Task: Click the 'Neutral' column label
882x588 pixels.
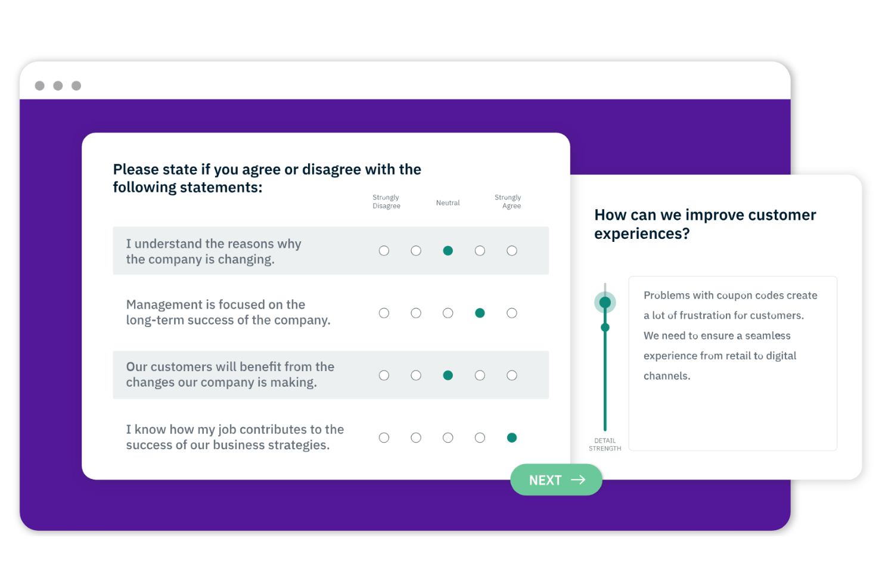Action: pos(448,203)
